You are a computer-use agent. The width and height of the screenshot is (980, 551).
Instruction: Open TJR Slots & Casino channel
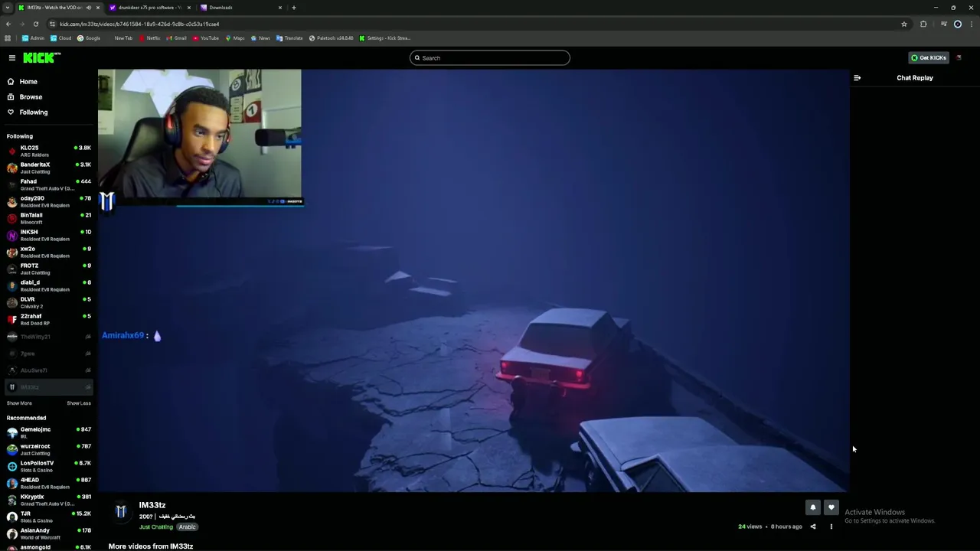click(49, 517)
